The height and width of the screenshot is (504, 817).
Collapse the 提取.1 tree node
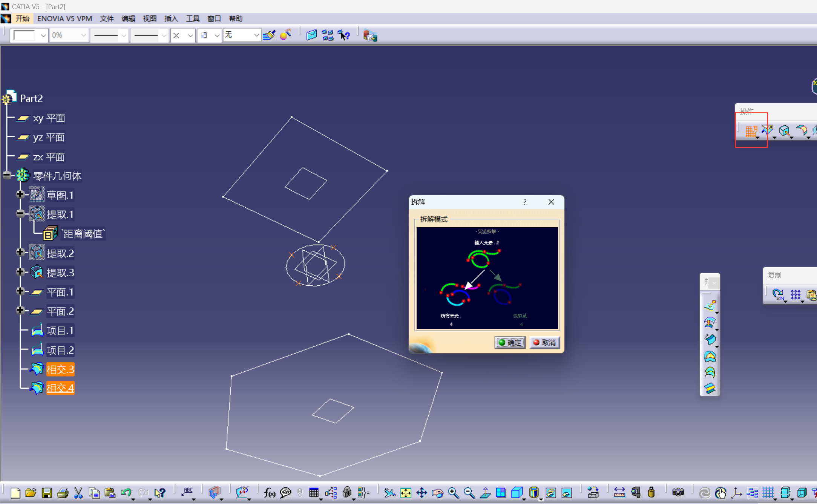[x=20, y=214]
